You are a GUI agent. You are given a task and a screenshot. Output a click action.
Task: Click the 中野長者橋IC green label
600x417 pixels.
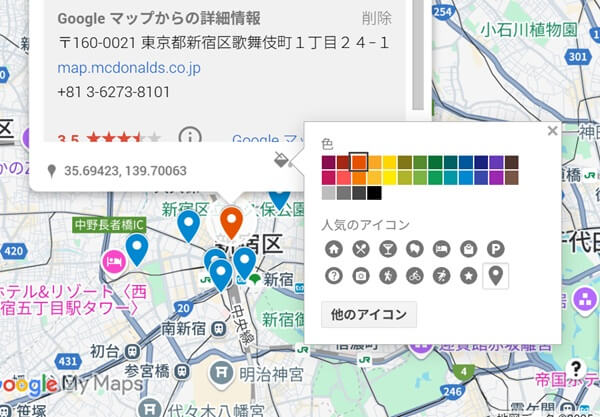tap(109, 225)
